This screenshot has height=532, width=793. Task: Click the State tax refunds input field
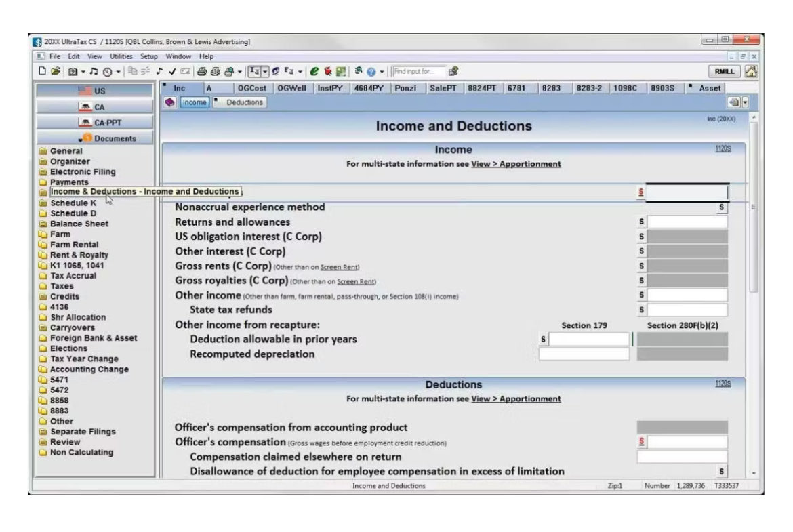pyautogui.click(x=687, y=310)
